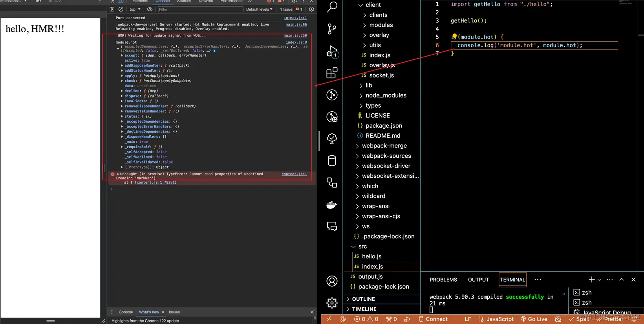Switch to the PROBLEMS panel tab
The width and height of the screenshot is (644, 324).
443,280
